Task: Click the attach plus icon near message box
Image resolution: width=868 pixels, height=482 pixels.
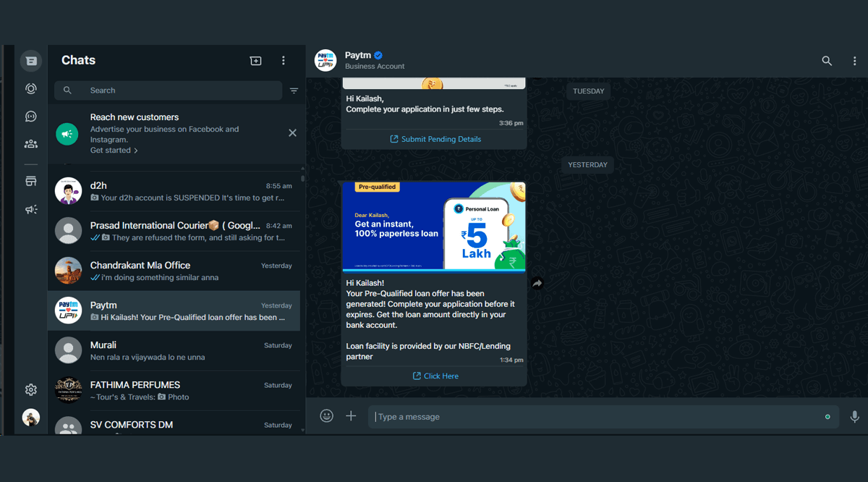Action: 351,415
